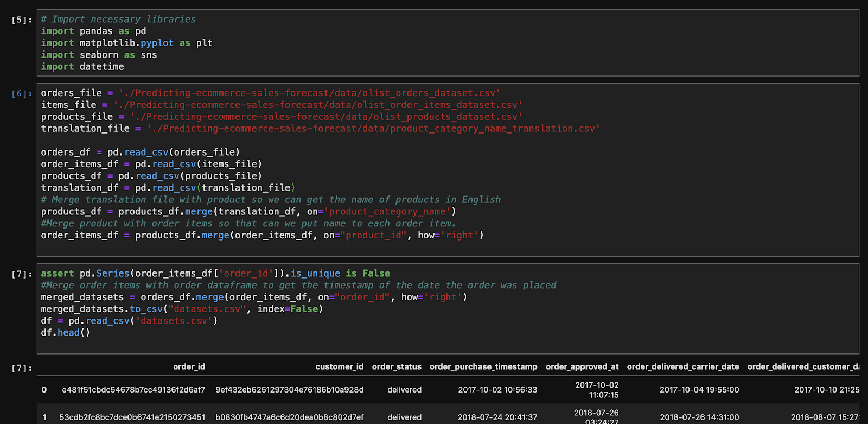Click the assert statement line in cell 7
The image size is (868, 424).
coord(215,273)
